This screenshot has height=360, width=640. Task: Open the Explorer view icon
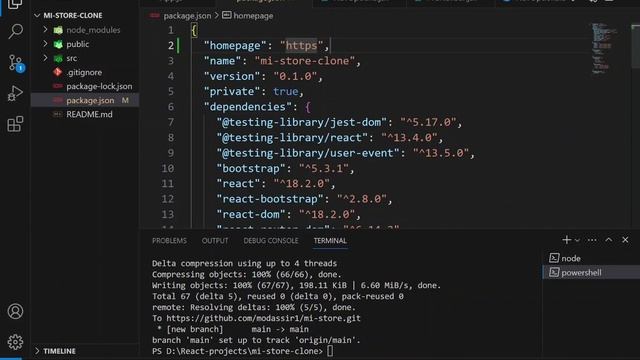click(x=16, y=4)
